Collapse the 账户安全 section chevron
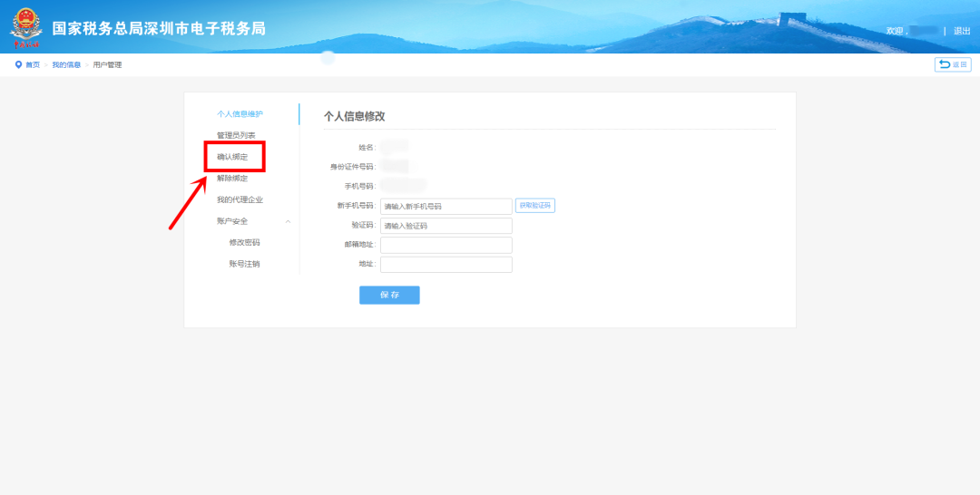The width and height of the screenshot is (980, 495). [x=289, y=221]
